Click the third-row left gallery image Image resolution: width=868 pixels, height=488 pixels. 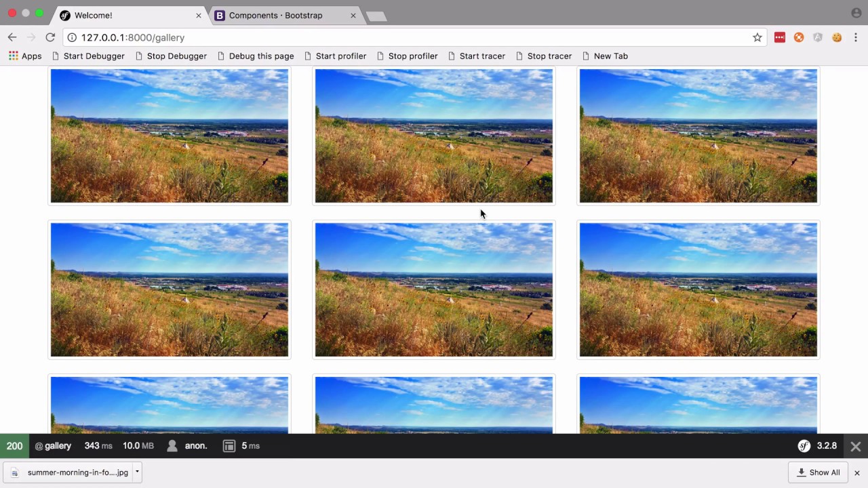click(170, 404)
